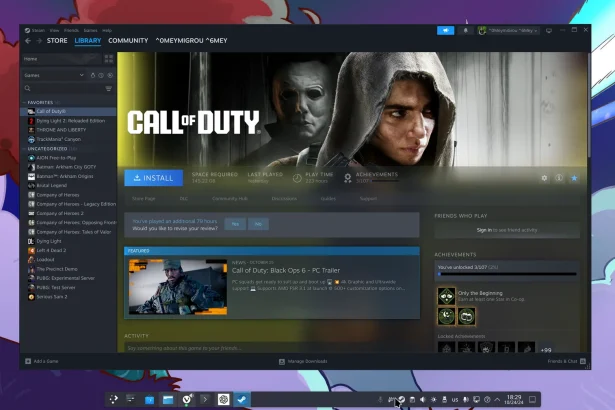The image size is (615, 410).
Task: Click Sign in to see friend activity
Action: (507, 230)
